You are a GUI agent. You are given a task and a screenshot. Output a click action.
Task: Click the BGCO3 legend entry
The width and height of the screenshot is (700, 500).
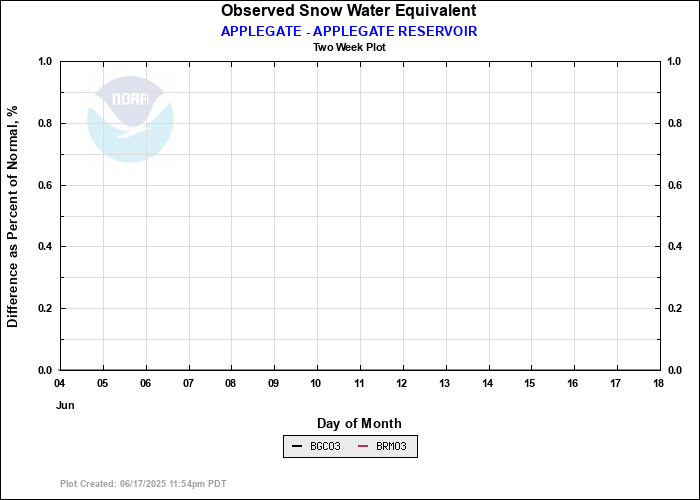coord(317,446)
